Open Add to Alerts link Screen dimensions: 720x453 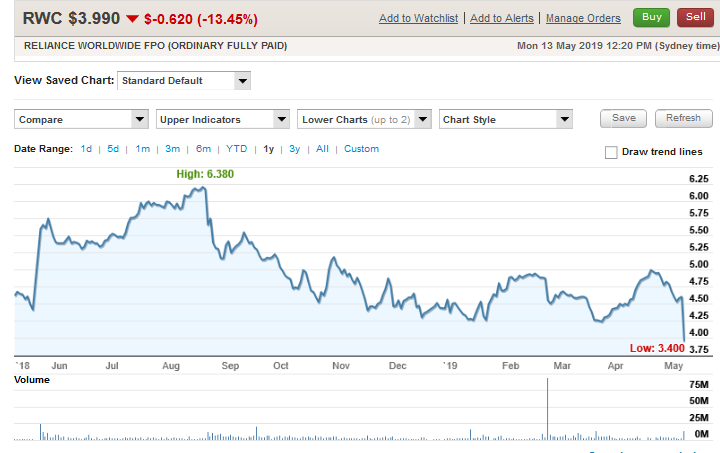[x=502, y=19]
